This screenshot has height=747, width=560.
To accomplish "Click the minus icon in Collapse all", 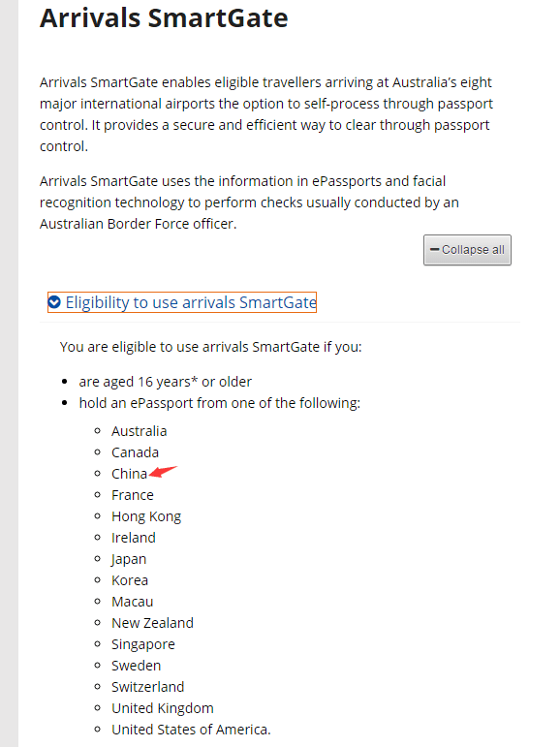I will pos(434,249).
